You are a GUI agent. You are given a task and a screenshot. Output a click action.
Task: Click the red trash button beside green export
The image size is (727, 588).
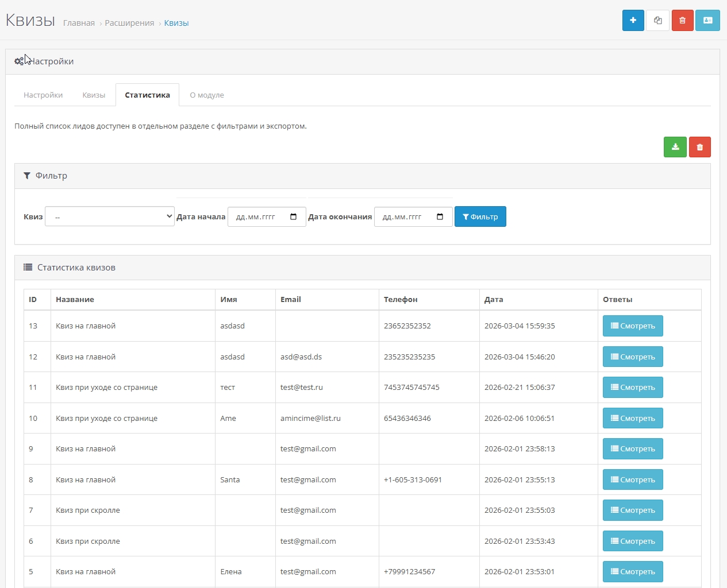699,147
